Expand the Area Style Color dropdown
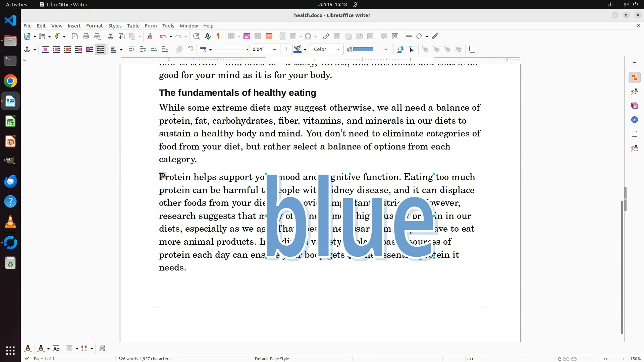This screenshot has height=362, width=644. pyautogui.click(x=337, y=49)
